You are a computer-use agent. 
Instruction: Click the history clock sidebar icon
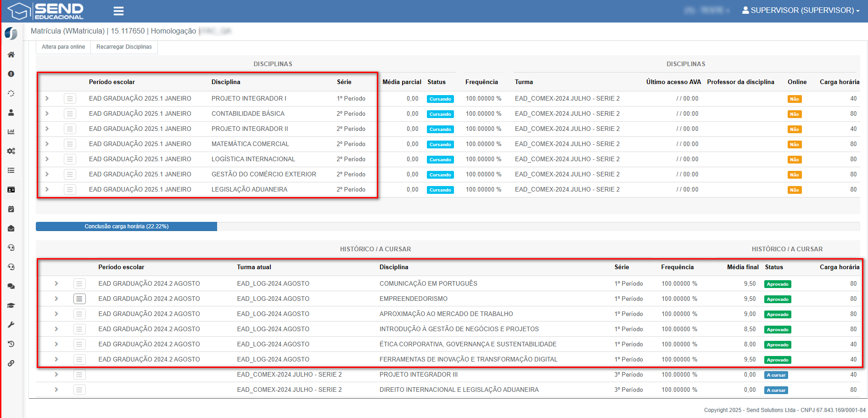click(x=11, y=344)
